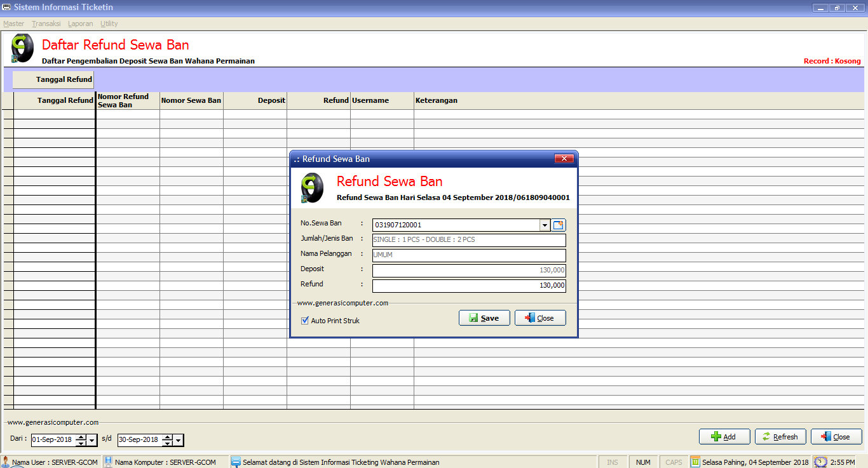Click the Nama Komputer computer icon
The image size is (868, 468).
pyautogui.click(x=108, y=462)
